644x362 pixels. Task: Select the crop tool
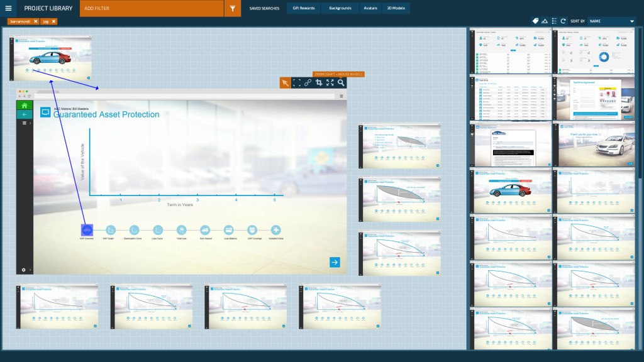(x=319, y=82)
